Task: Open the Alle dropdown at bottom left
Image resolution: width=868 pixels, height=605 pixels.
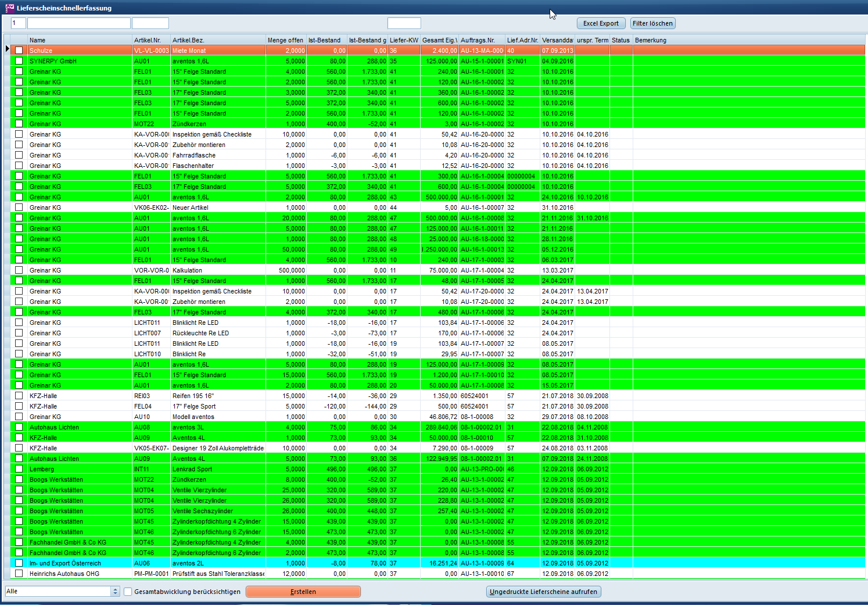Action: click(x=115, y=591)
